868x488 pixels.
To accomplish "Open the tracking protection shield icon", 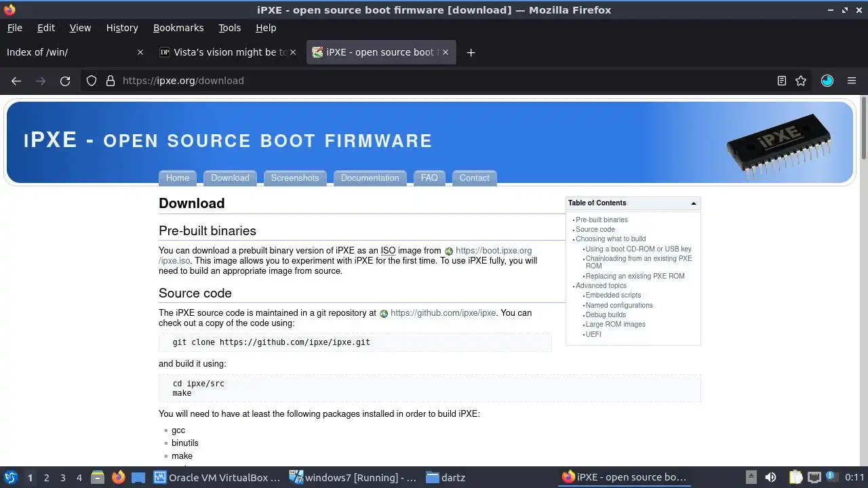I will click(x=92, y=81).
